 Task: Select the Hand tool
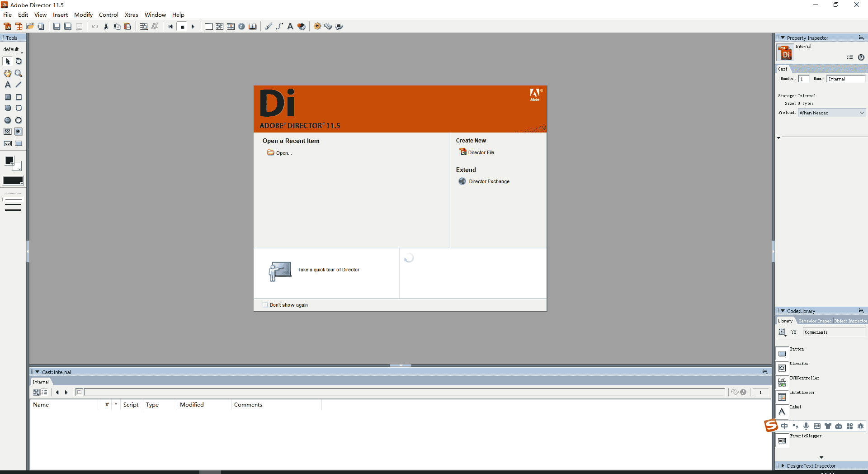8,73
